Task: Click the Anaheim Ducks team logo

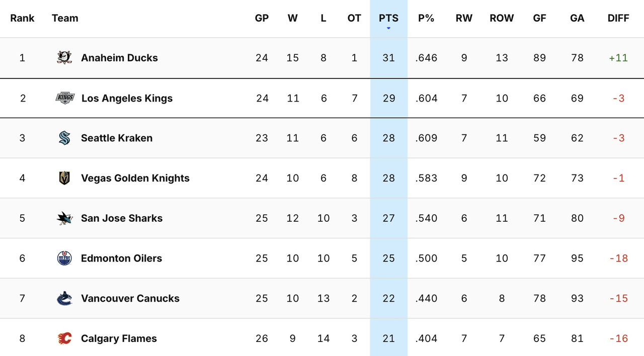Action: tap(64, 57)
